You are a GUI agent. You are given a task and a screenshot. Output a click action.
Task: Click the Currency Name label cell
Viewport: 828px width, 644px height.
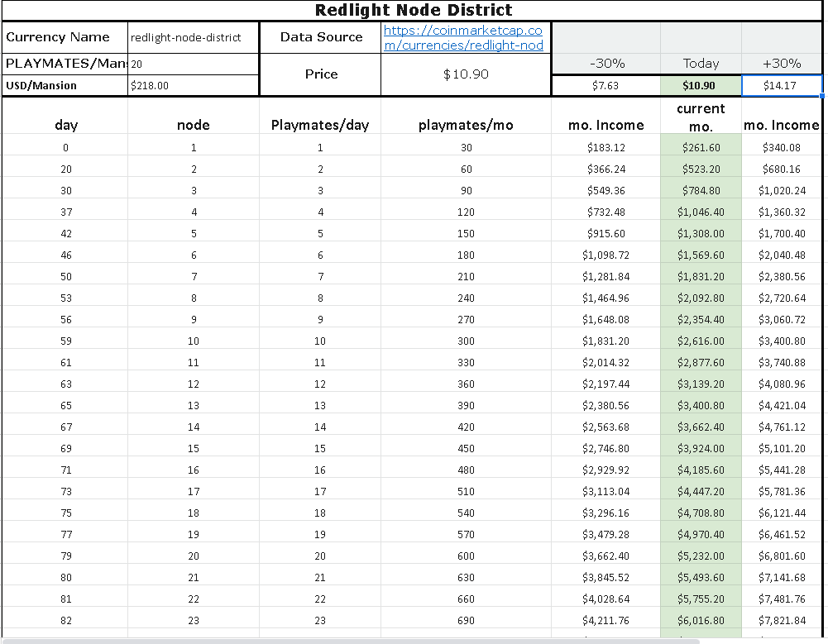click(65, 37)
